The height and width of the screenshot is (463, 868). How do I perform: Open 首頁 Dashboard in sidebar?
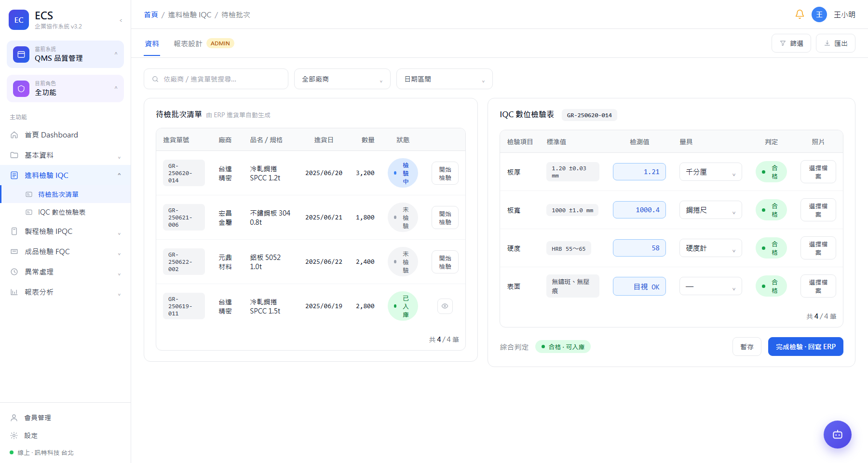65,135
